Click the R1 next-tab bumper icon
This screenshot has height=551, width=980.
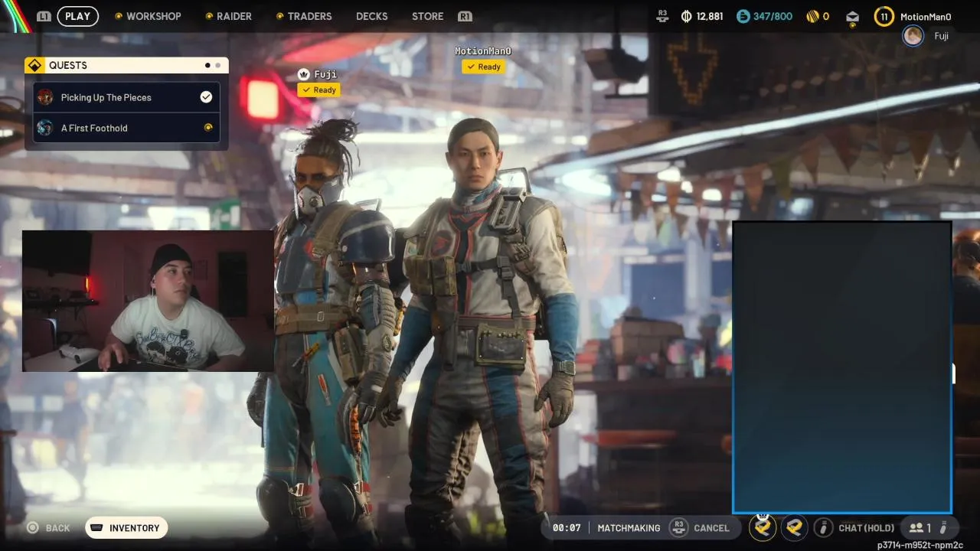(465, 16)
